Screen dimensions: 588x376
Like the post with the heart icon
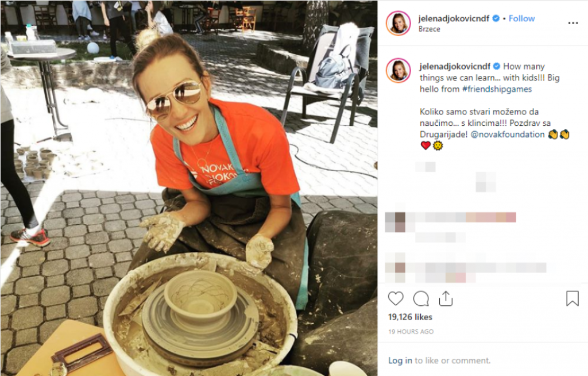(395, 298)
